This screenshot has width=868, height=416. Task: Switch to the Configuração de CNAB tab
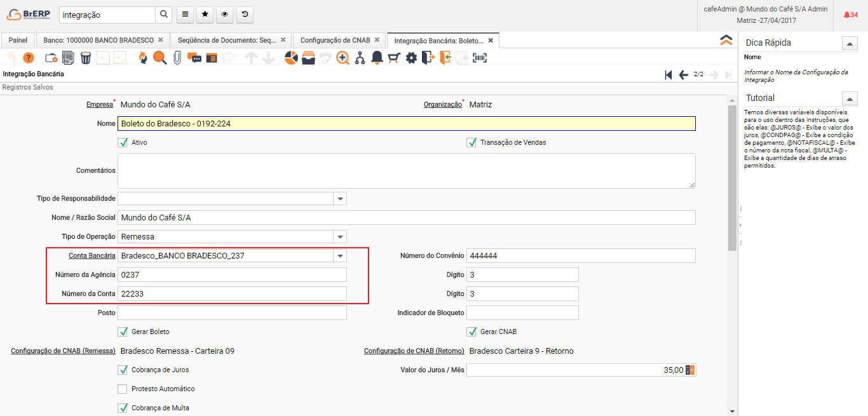click(x=335, y=40)
